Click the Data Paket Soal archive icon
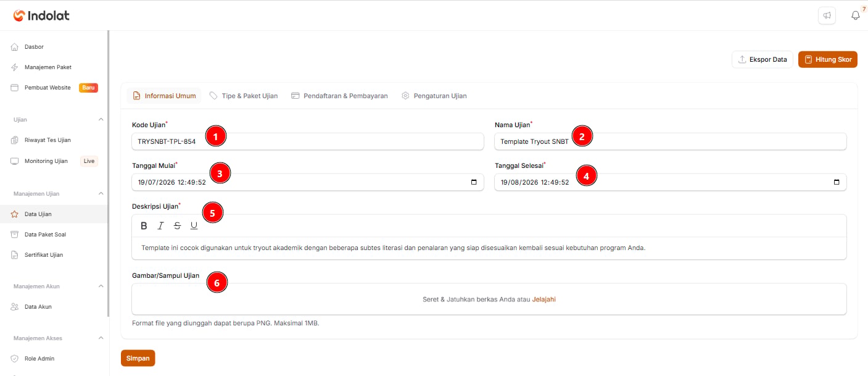This screenshot has height=376, width=868. click(15, 235)
